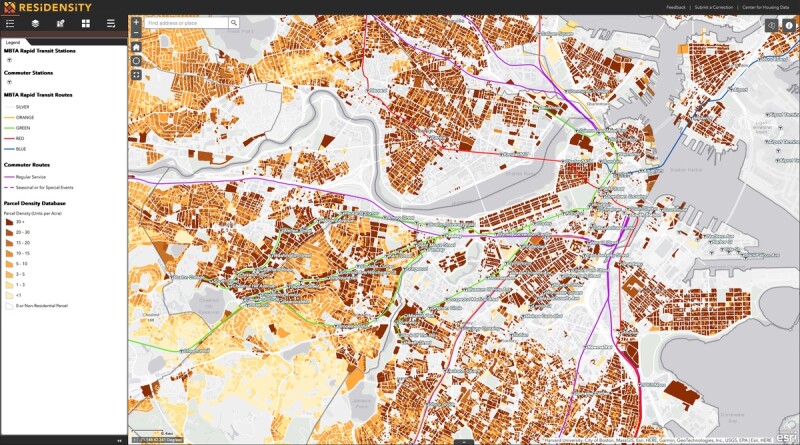This screenshot has width=800, height=445.
Task: Click the SILVER route legend entry
Action: click(x=17, y=107)
